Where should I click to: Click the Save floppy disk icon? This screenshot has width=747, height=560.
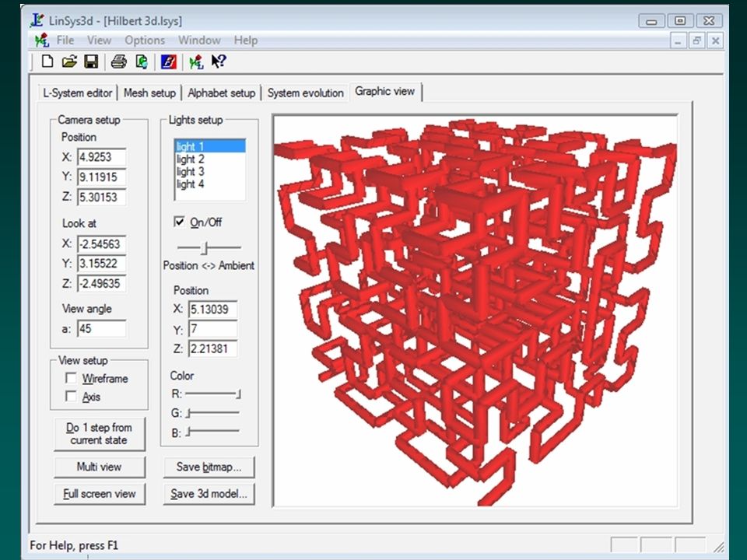click(x=90, y=61)
